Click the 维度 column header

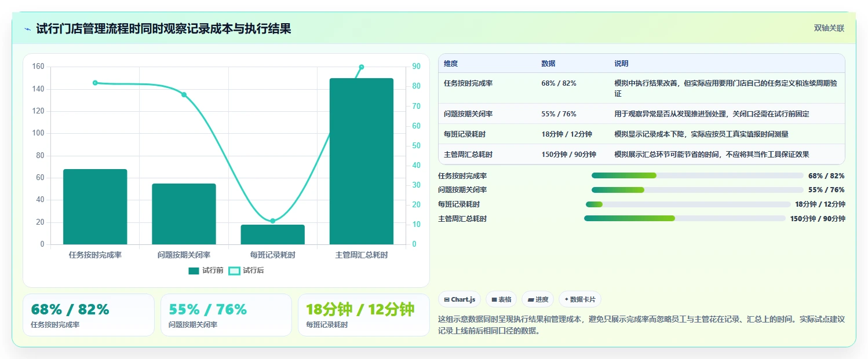click(451, 64)
